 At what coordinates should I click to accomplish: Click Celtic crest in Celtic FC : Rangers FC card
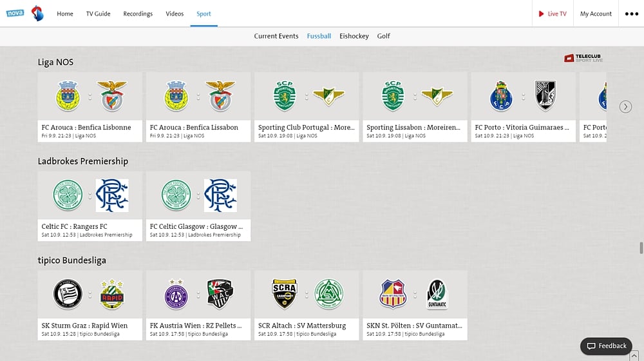tap(68, 195)
